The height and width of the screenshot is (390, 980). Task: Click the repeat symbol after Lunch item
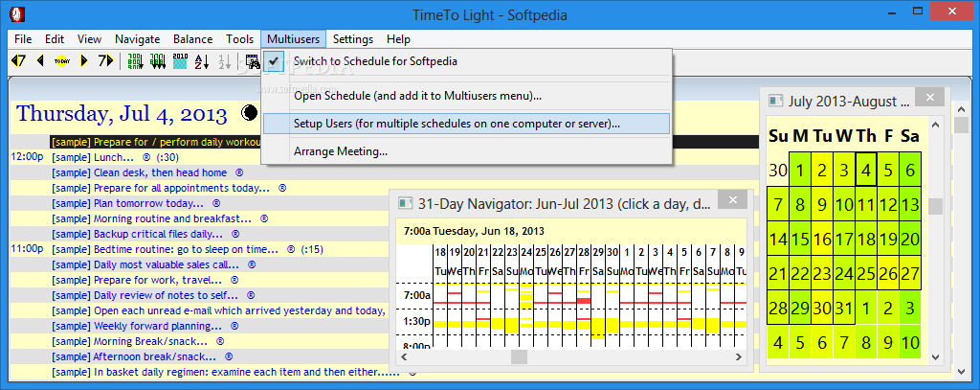click(146, 157)
